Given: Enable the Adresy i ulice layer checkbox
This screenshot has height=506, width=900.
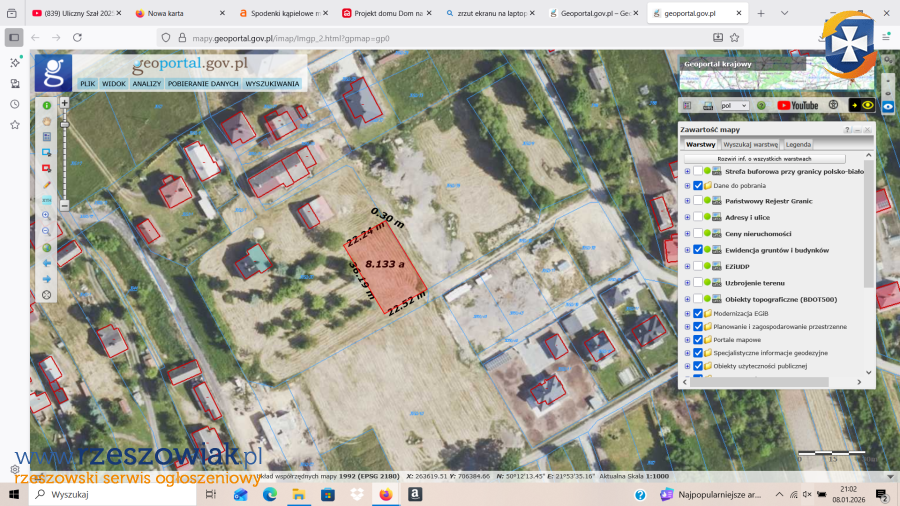Looking at the screenshot, I should click(x=698, y=217).
